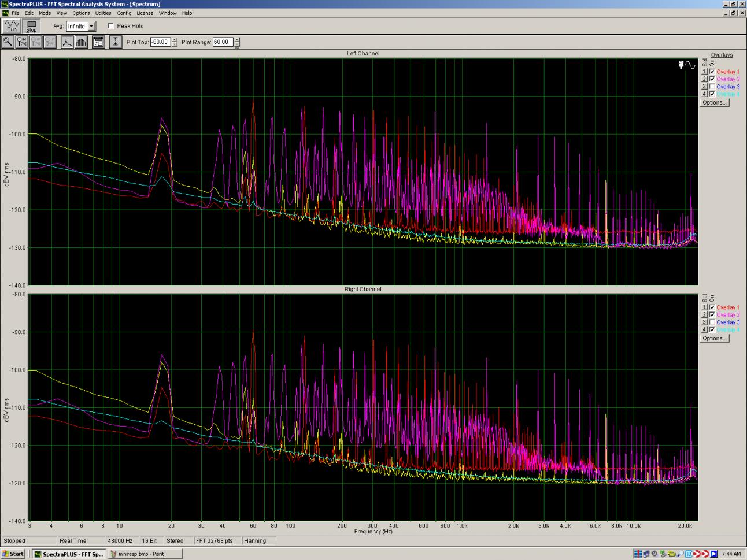Click Set 1 button in Left Channel overlays
This screenshot has height=560, width=747.
[705, 72]
